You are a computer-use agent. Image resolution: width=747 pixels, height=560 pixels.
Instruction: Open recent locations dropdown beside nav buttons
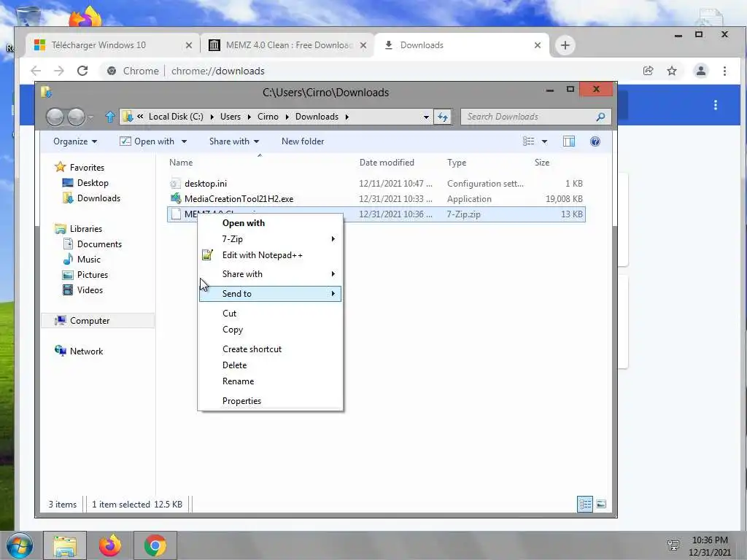pos(90,117)
